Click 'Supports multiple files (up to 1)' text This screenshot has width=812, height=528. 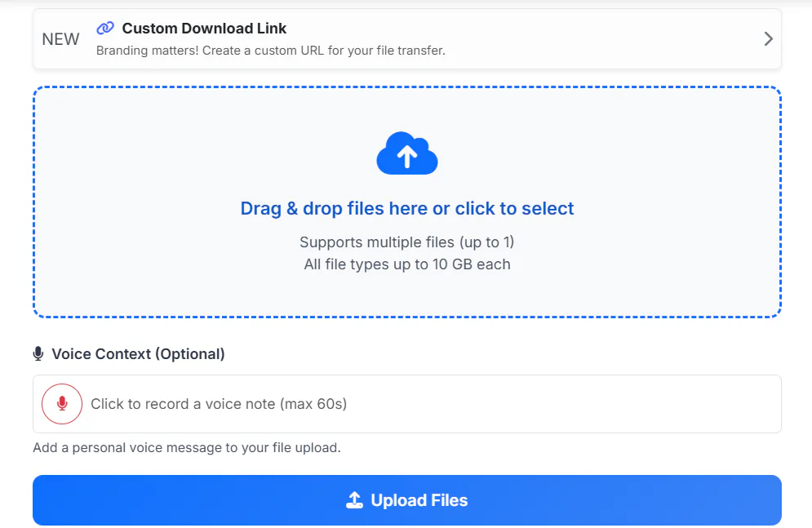coord(407,242)
